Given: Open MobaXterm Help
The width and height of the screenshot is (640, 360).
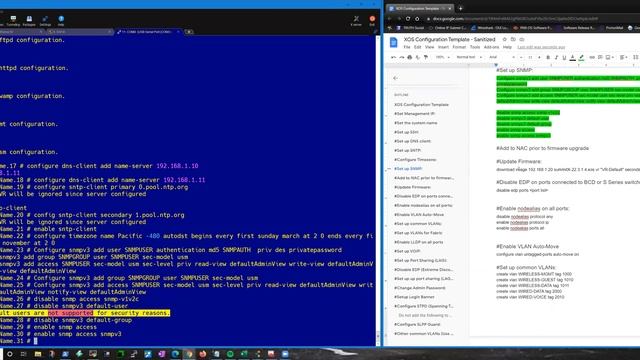Looking at the screenshot, I should tap(61, 21).
